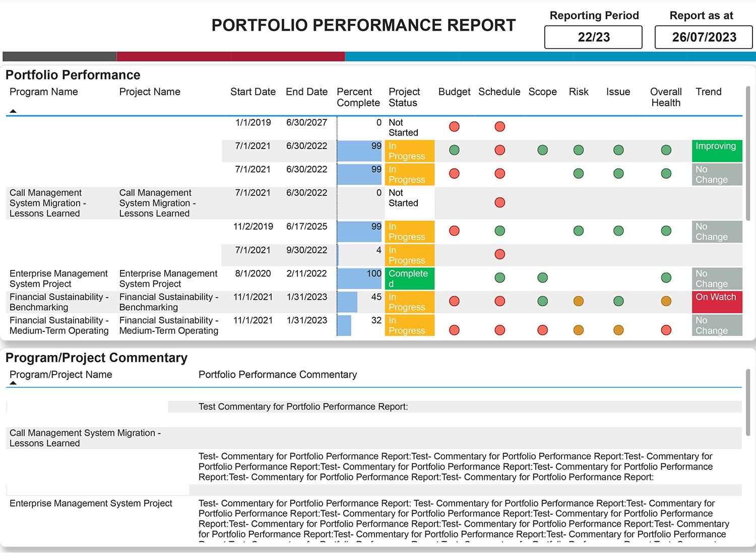The image size is (756, 553).
Task: Click green Overall Health for Enterprise Management row
Action: pos(666,278)
